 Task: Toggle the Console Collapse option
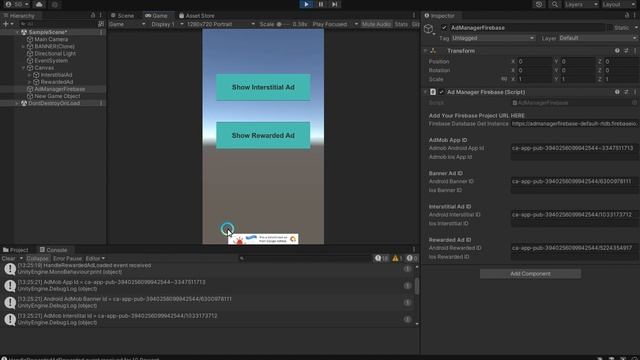37,258
